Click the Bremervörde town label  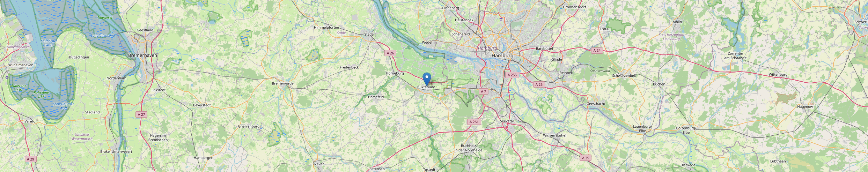coord(282,84)
